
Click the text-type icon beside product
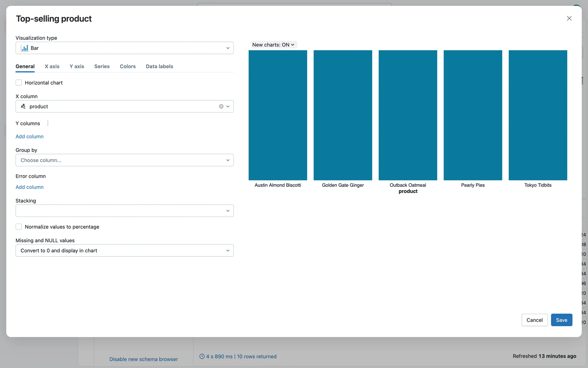(23, 106)
